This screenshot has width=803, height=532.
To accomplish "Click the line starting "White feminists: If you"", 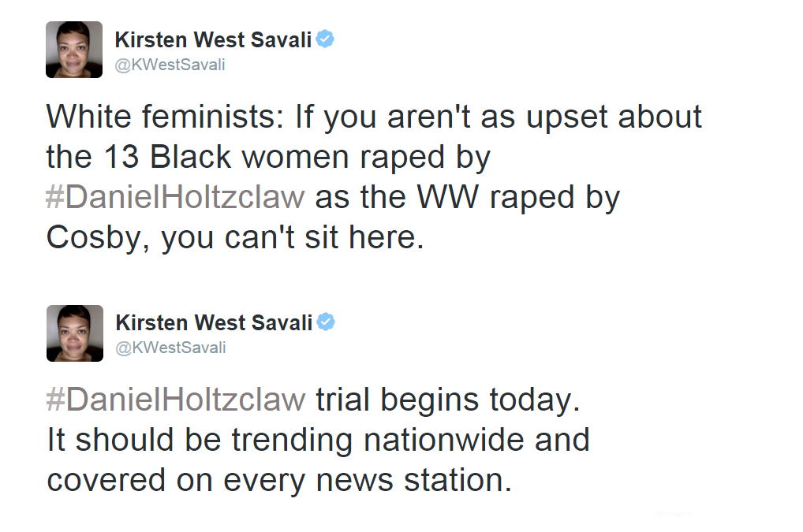I will coord(374,117).
